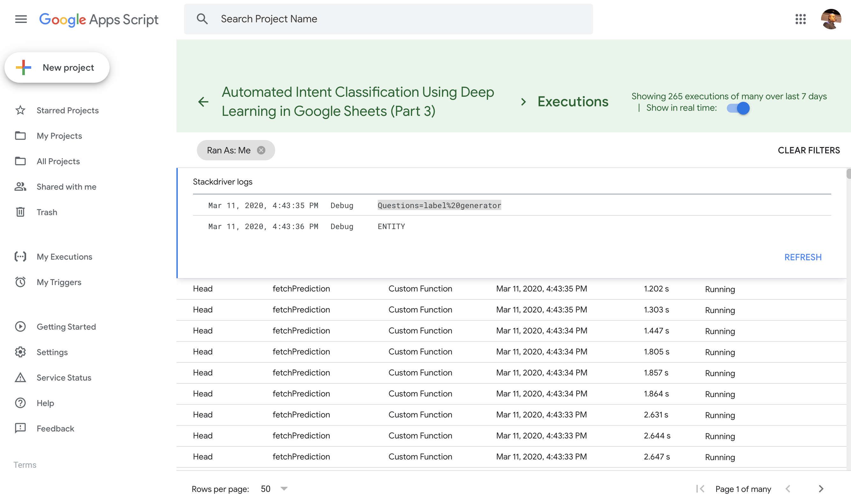Image resolution: width=851 pixels, height=504 pixels.
Task: Open Shared with me section
Action: [x=66, y=187]
